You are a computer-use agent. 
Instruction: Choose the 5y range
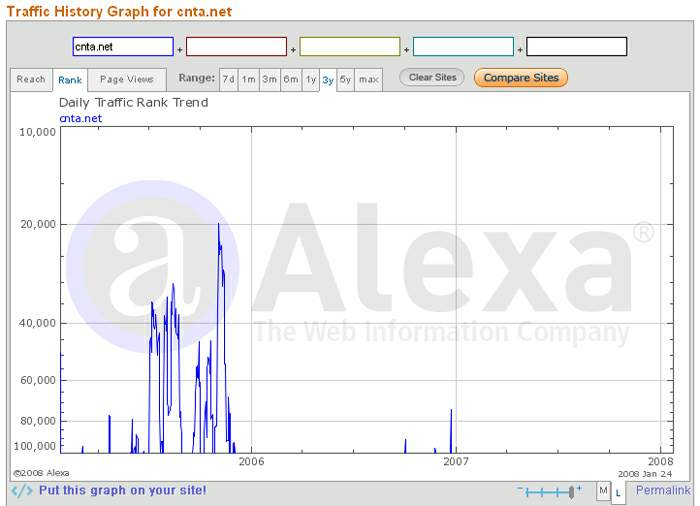(x=346, y=79)
